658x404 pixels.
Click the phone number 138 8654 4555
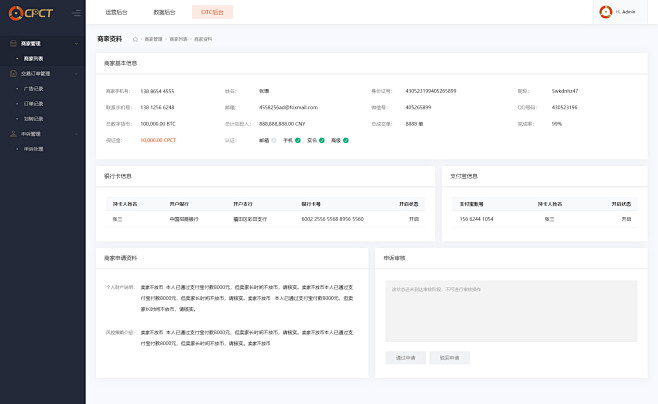click(157, 91)
